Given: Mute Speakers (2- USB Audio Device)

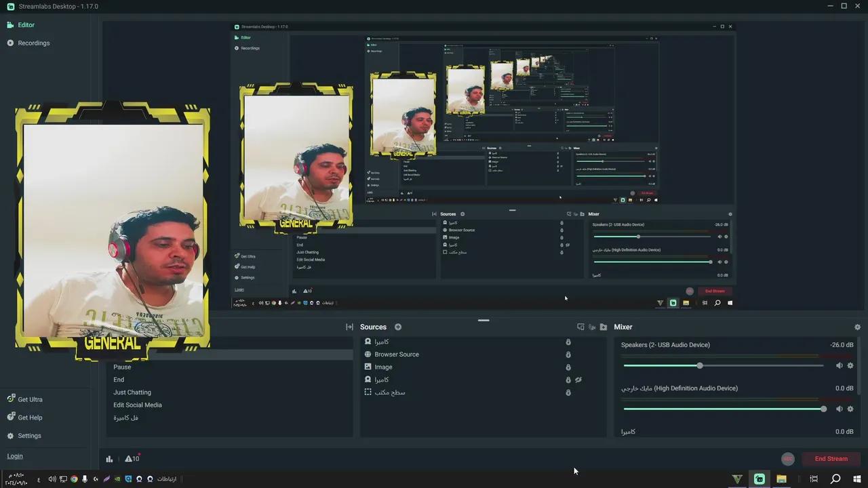Looking at the screenshot, I should pyautogui.click(x=839, y=365).
